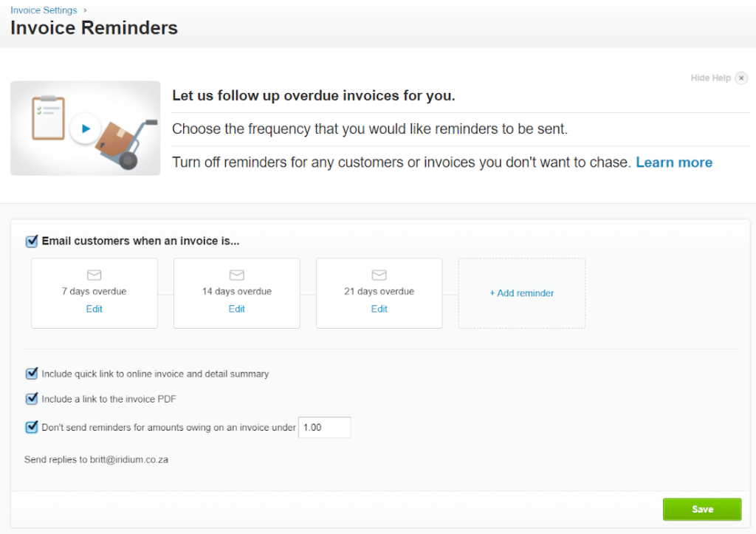The height and width of the screenshot is (534, 756).
Task: Edit the 14 days overdue reminder
Action: (236, 309)
